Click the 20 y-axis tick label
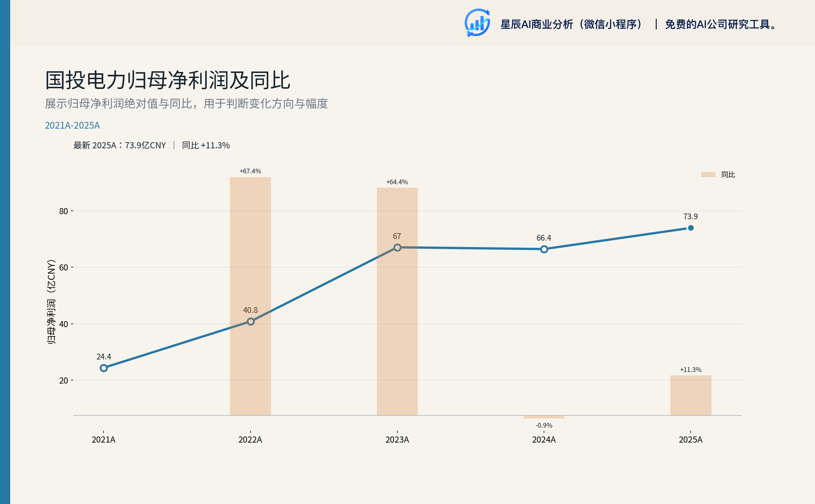The image size is (815, 504). 64,380
